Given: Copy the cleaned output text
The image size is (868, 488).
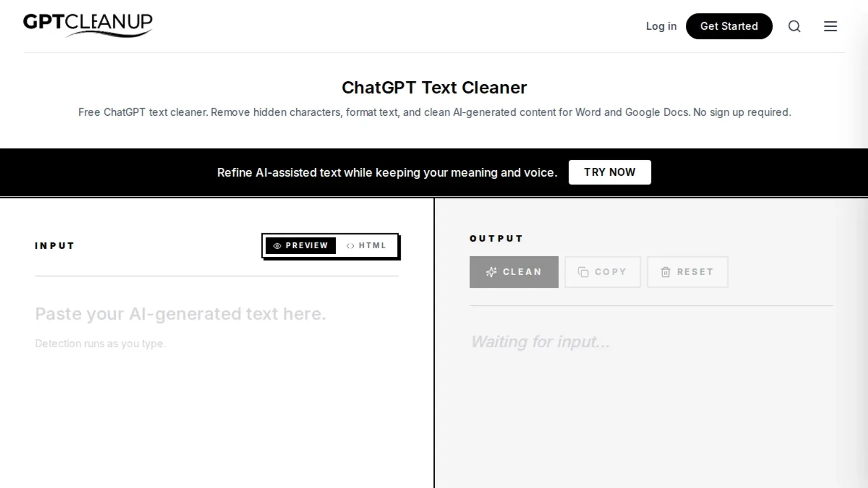Looking at the screenshot, I should 602,272.
